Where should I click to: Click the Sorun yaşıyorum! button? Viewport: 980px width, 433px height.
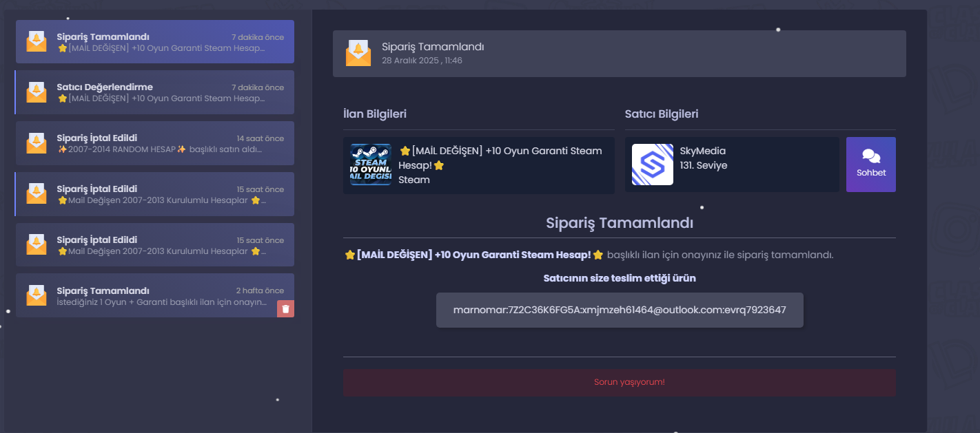pyautogui.click(x=620, y=382)
